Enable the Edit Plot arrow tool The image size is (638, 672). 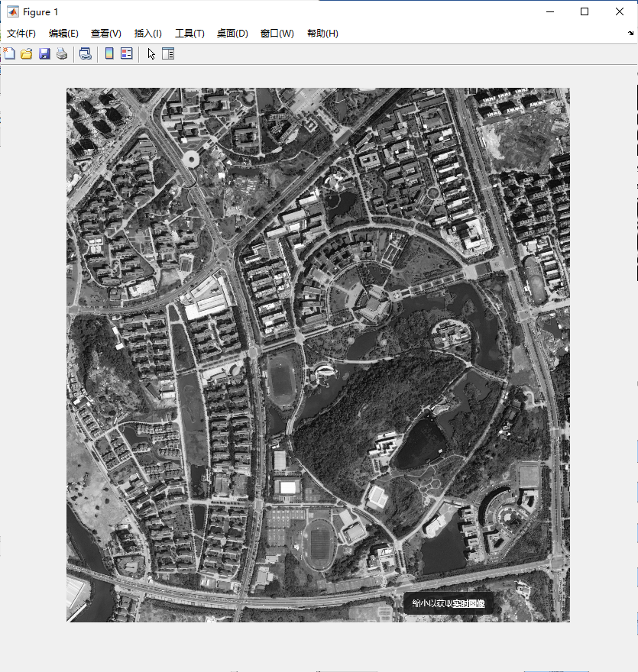point(151,53)
